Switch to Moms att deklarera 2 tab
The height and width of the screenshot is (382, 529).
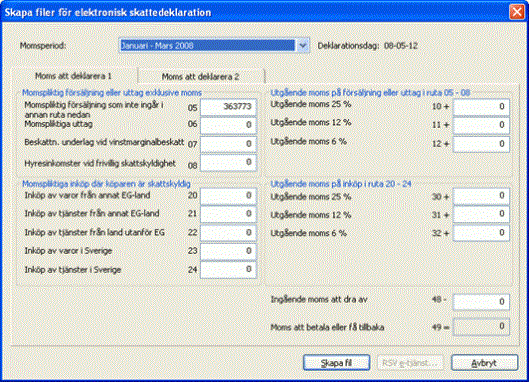click(200, 77)
